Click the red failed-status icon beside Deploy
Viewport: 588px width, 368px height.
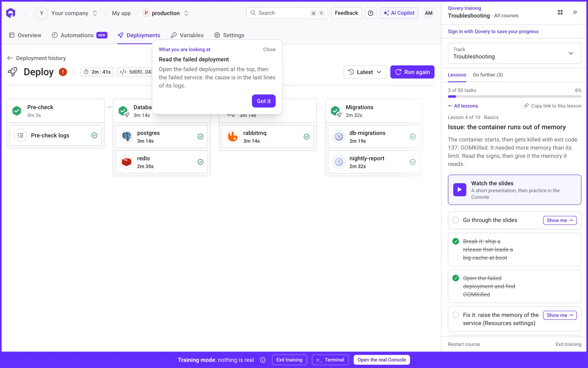(63, 72)
